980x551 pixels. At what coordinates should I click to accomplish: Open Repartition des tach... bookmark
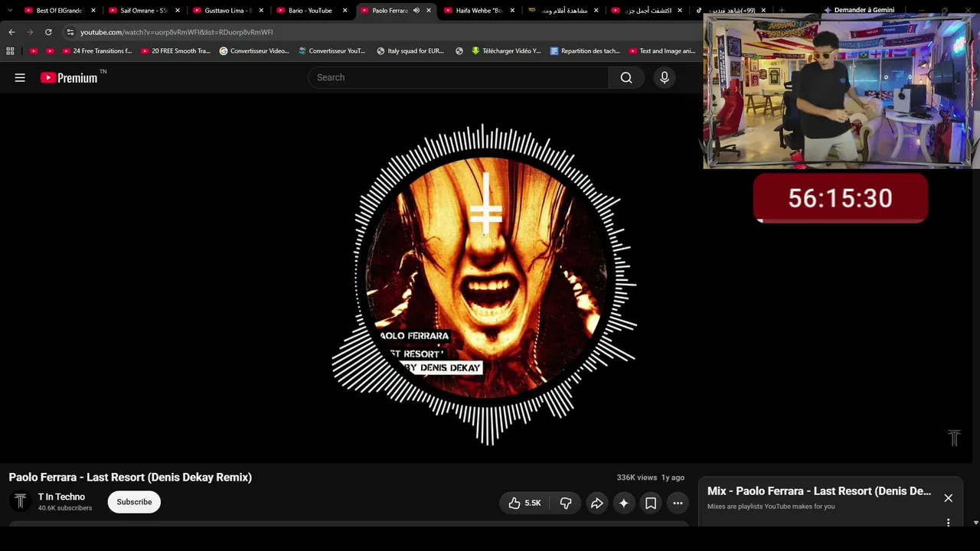click(585, 51)
